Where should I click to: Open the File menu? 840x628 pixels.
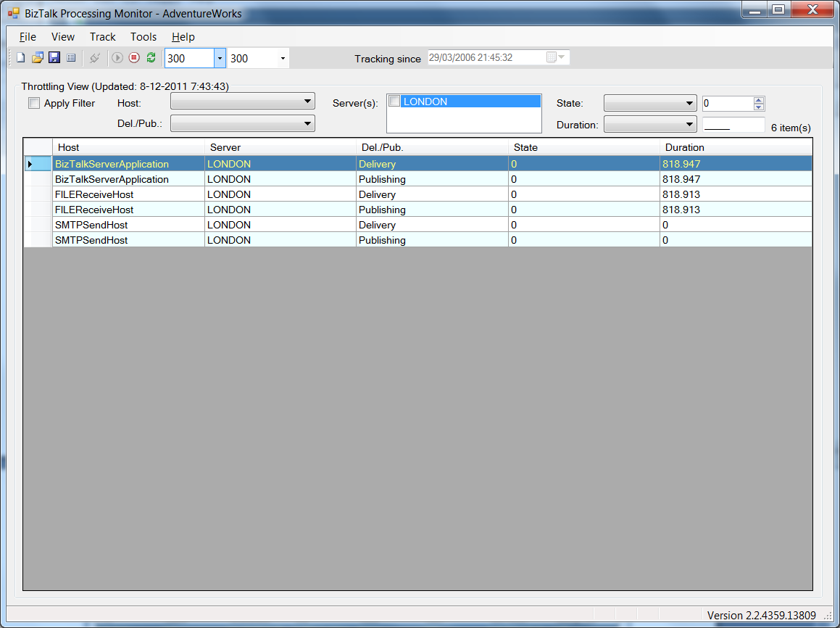click(28, 37)
